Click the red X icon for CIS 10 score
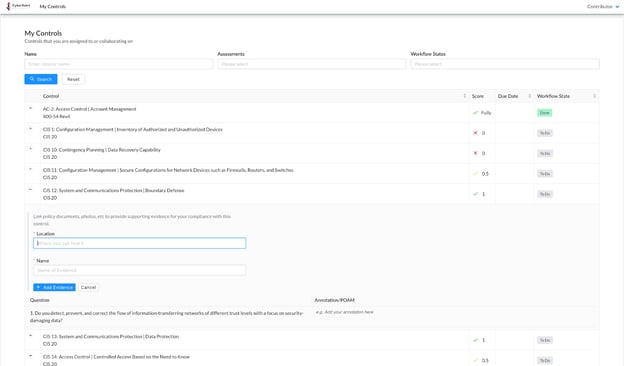The height and width of the screenshot is (366, 624). [x=475, y=153]
